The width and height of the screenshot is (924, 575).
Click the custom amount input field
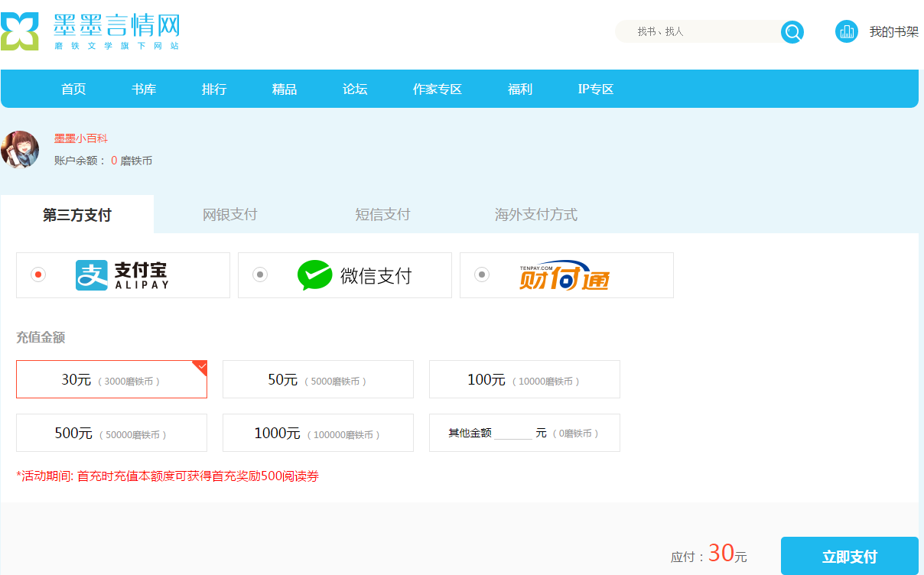point(513,433)
